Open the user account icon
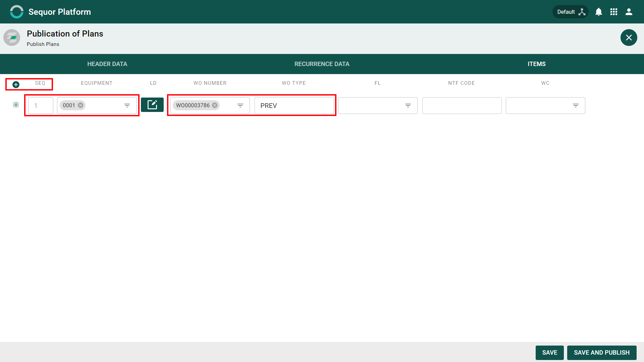The height and width of the screenshot is (362, 644). tap(629, 12)
